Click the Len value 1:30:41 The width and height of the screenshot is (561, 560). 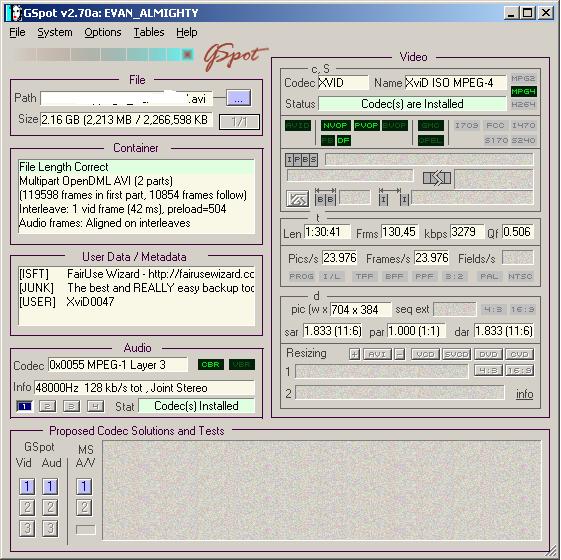pos(327,232)
